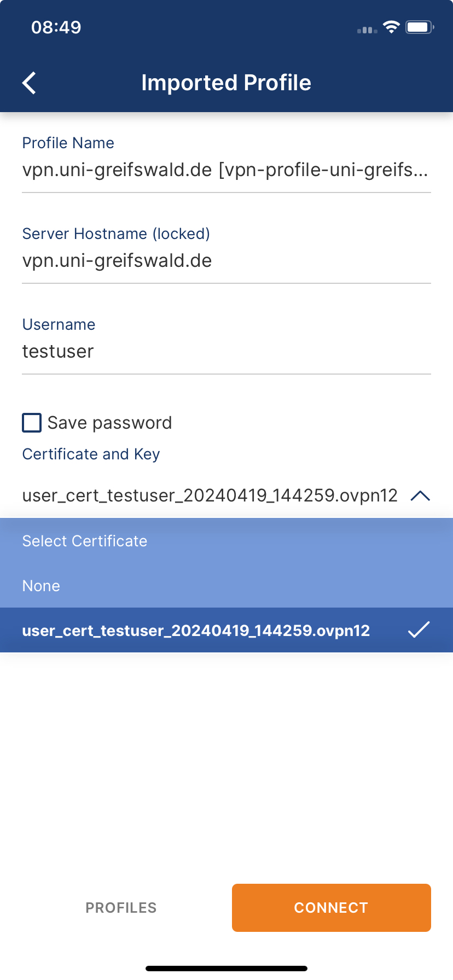This screenshot has height=980, width=453.
Task: Go to PROFILES
Action: click(x=121, y=908)
